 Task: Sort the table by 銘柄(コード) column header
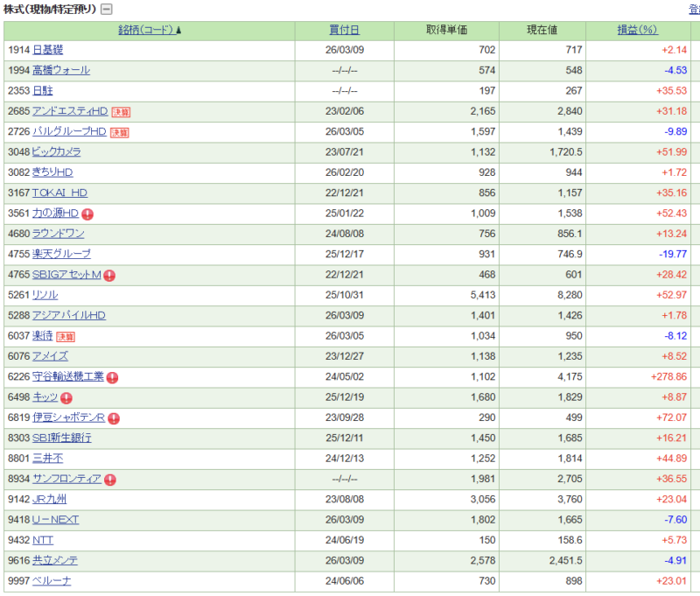(x=150, y=30)
